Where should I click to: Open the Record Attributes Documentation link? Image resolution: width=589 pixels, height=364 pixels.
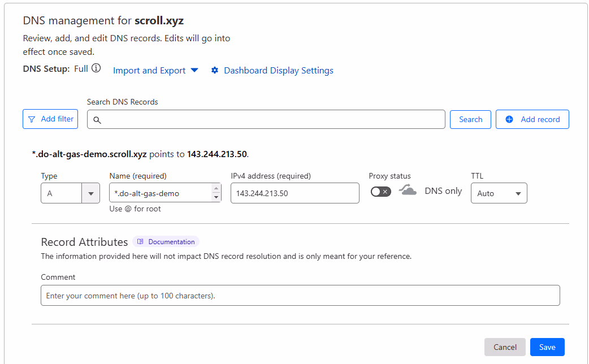point(171,242)
